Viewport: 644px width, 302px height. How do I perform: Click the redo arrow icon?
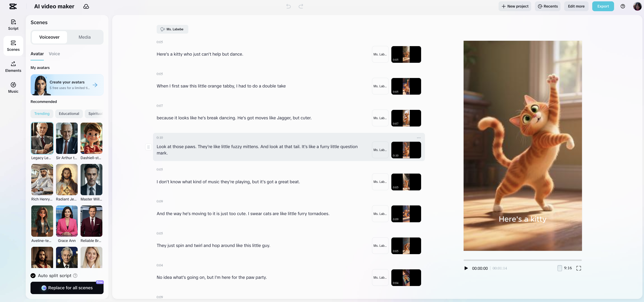click(x=301, y=7)
